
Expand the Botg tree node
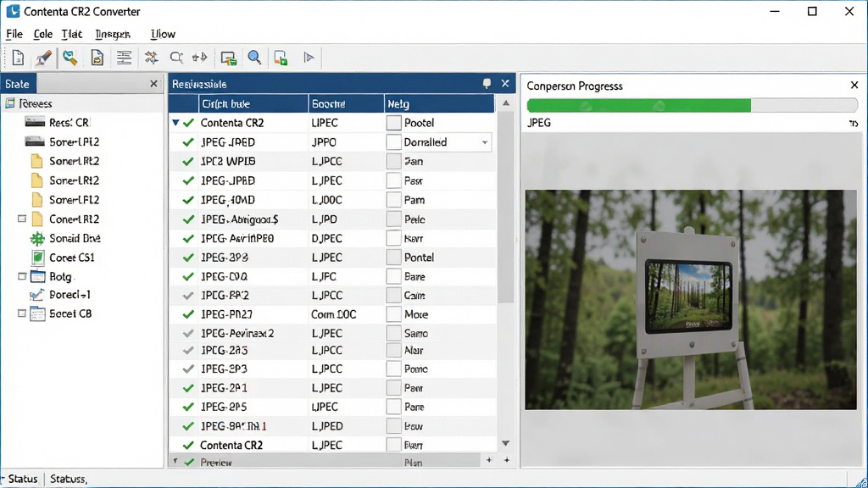[21, 275]
